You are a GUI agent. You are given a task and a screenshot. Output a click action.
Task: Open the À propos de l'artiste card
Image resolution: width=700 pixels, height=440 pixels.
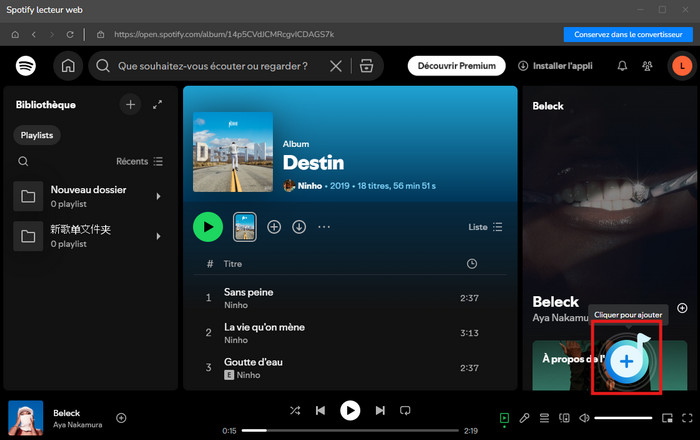610,365
